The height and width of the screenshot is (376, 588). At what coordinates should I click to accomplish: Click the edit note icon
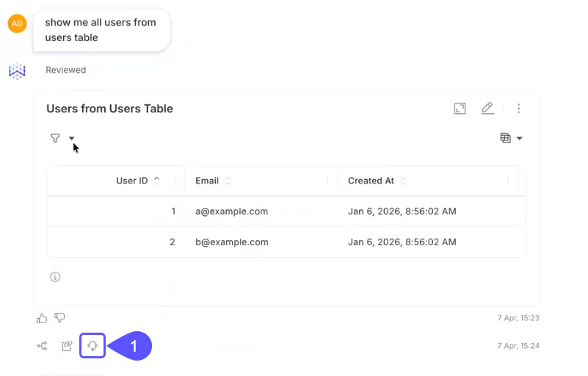(67, 346)
